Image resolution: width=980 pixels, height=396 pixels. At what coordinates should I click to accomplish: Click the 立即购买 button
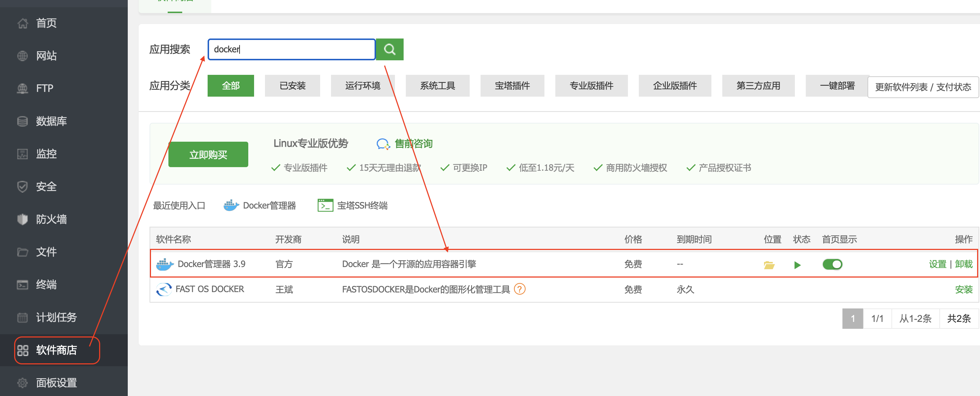[208, 155]
